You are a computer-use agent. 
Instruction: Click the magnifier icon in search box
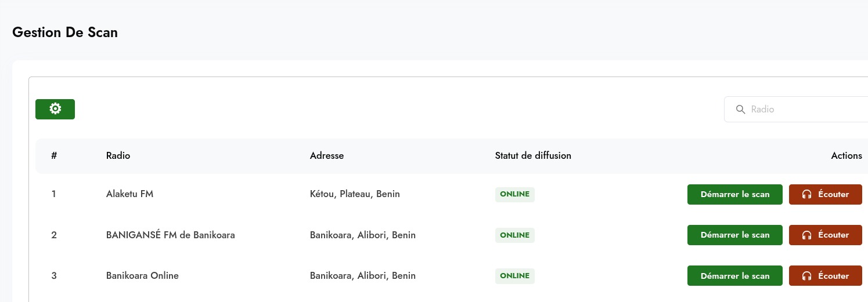coord(740,110)
